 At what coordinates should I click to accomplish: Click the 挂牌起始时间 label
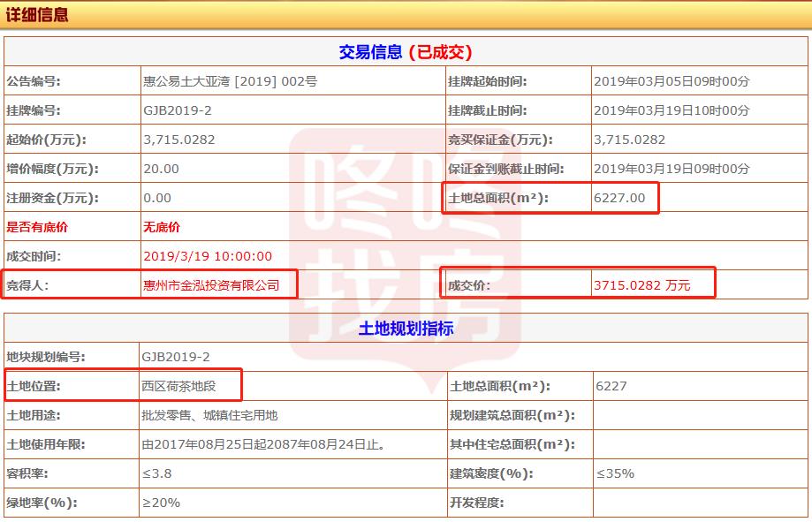pyautogui.click(x=488, y=81)
